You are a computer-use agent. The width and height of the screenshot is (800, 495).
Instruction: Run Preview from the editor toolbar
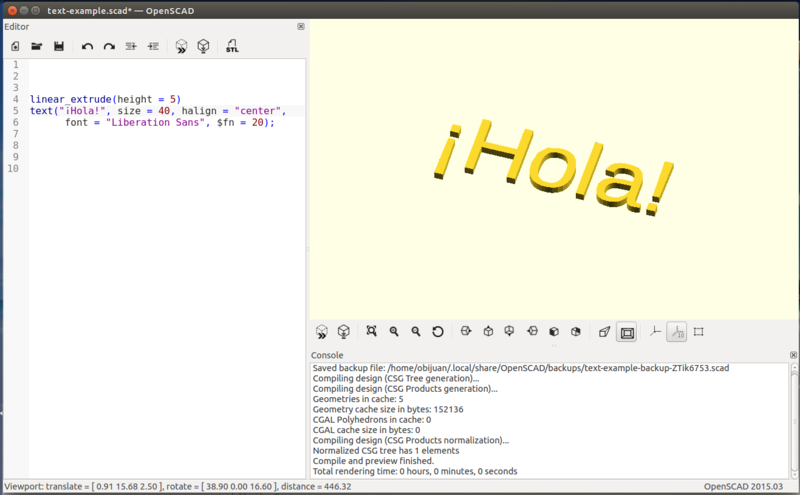[x=181, y=46]
